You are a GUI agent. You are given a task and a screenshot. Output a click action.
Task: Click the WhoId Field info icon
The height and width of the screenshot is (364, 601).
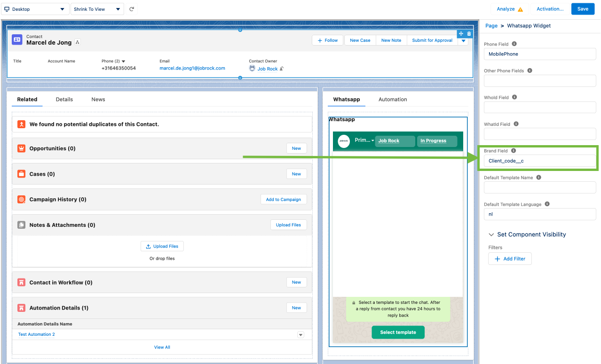pyautogui.click(x=514, y=97)
